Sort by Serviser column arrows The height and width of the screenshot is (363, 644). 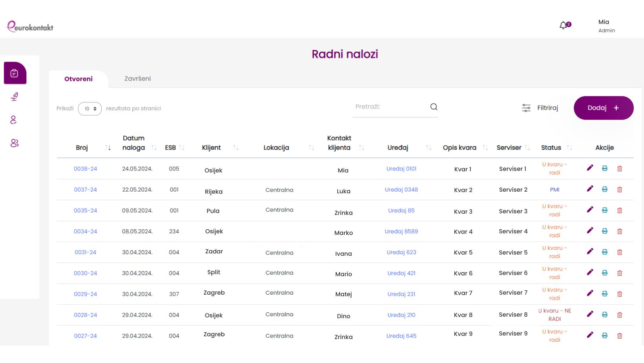click(x=527, y=148)
